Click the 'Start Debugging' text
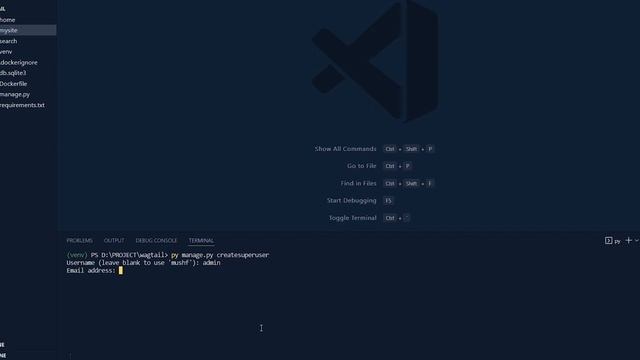Image resolution: width=640 pixels, height=360 pixels. [x=351, y=200]
